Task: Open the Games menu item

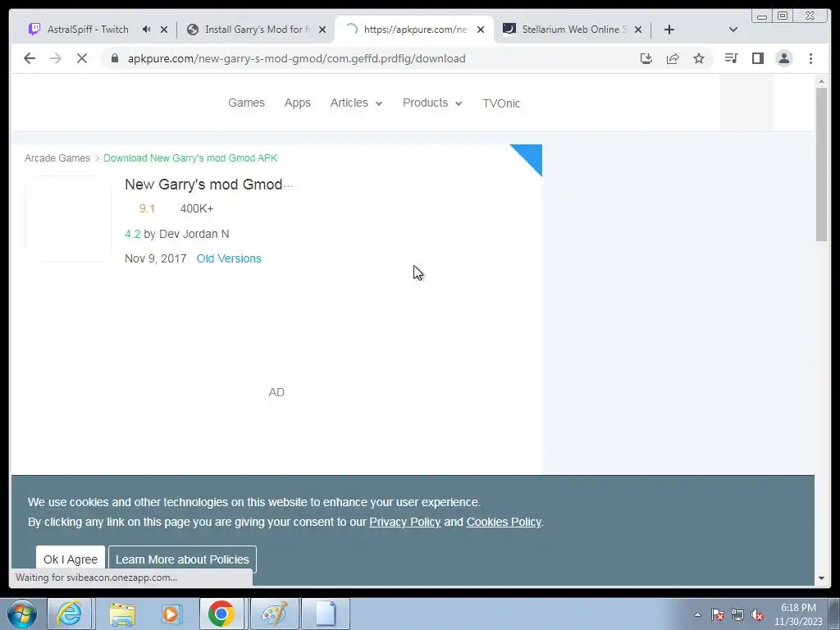Action: tap(246, 103)
